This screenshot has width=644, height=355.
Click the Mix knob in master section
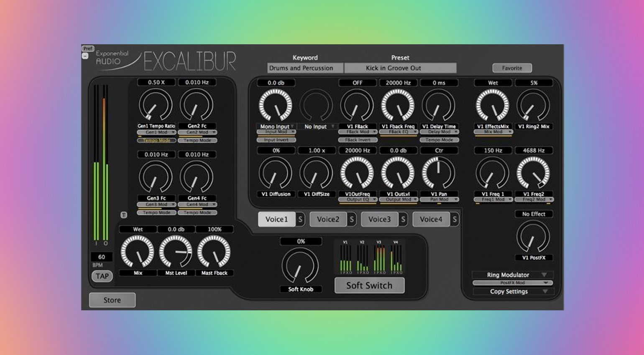click(x=138, y=251)
